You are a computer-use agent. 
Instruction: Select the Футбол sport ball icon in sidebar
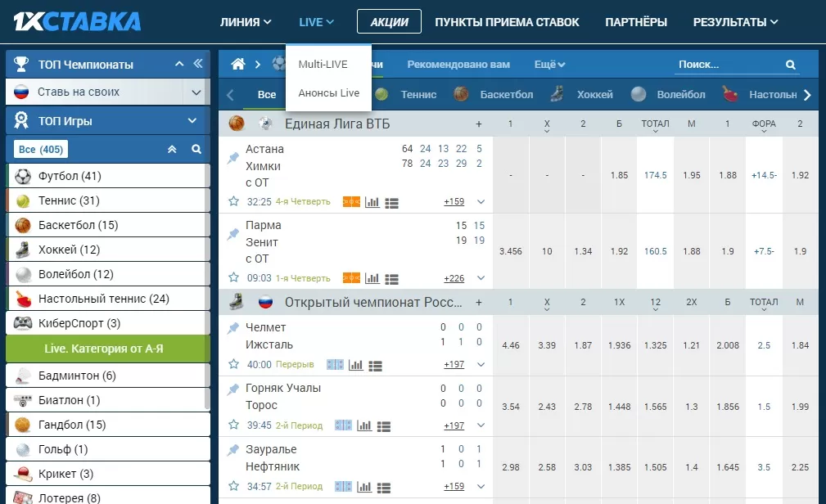pos(24,177)
